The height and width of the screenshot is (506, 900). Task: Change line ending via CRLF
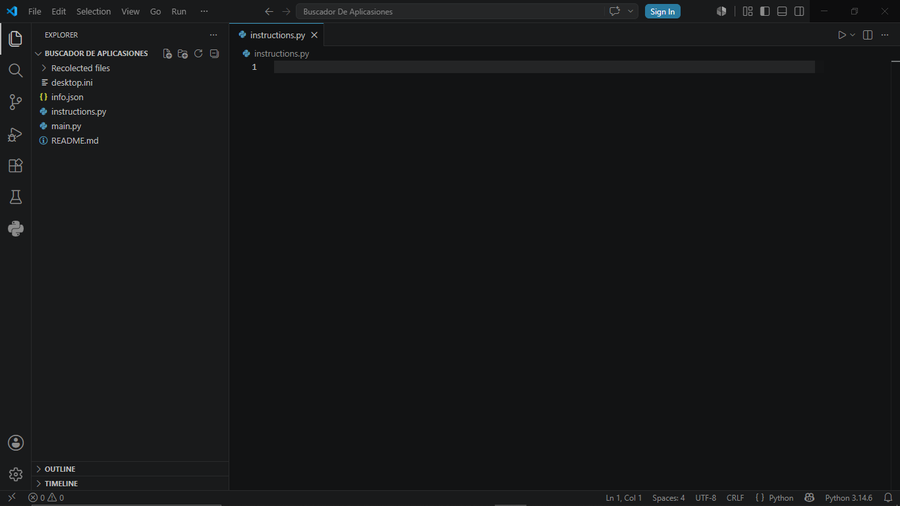tap(735, 497)
